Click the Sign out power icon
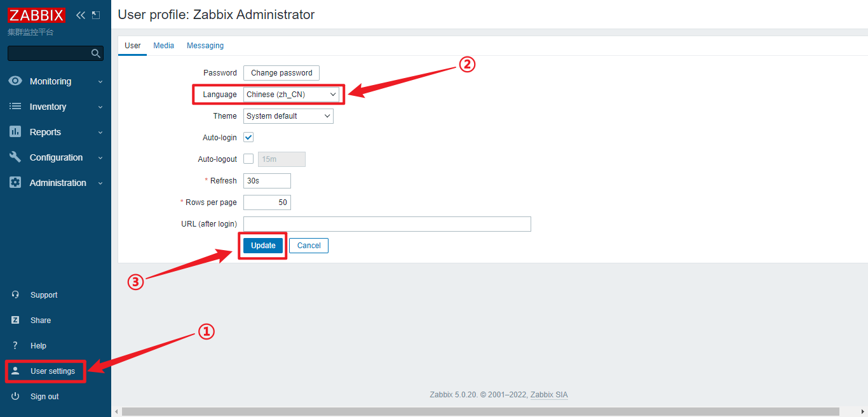Viewport: 868px width, 417px height. (x=16, y=397)
